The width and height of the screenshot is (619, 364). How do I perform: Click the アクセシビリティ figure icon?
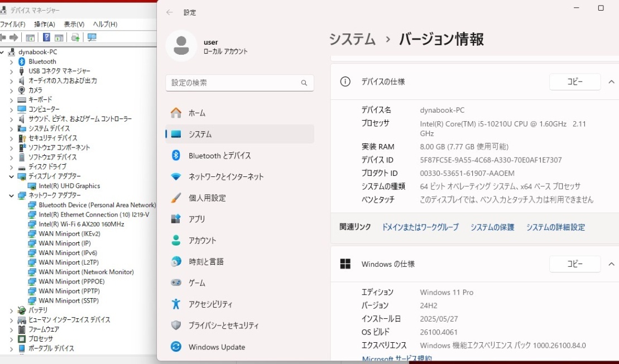coord(176,304)
